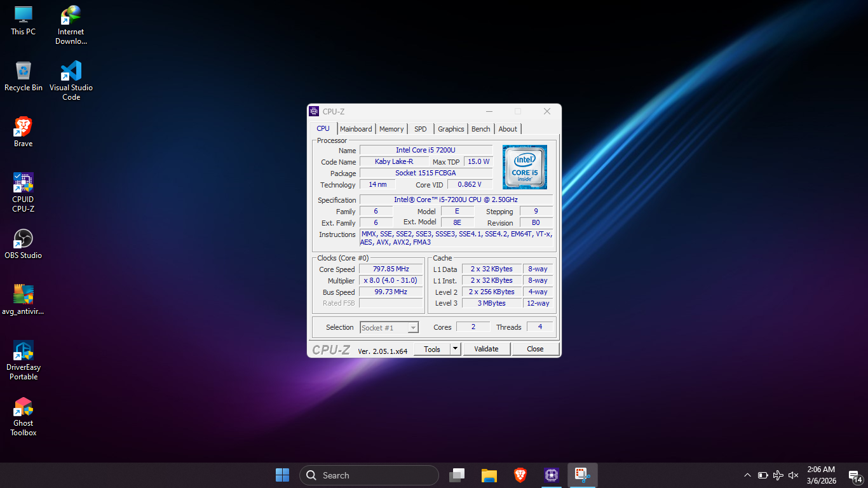Switch to the About tab

tap(508, 129)
